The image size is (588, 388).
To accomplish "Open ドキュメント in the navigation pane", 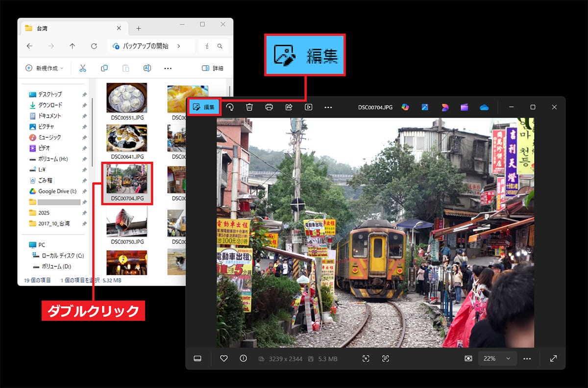I will coord(50,116).
